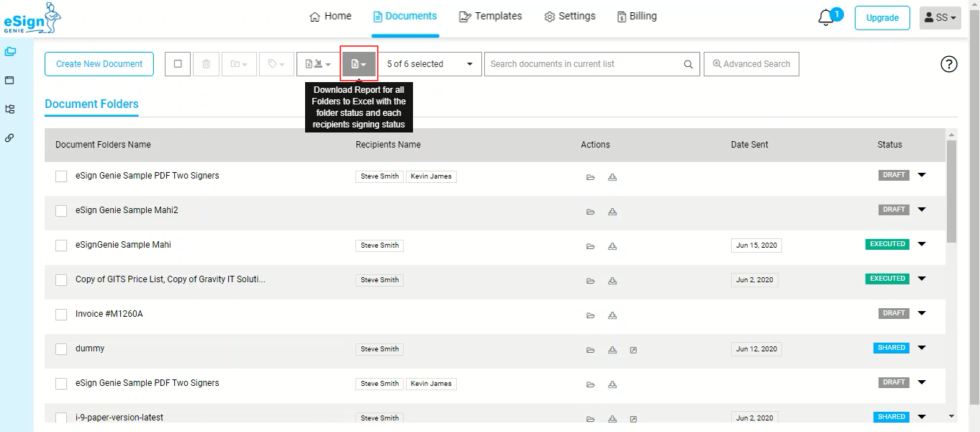Viewport: 980px width, 432px height.
Task: Expand status arrow for dummy row
Action: point(922,348)
